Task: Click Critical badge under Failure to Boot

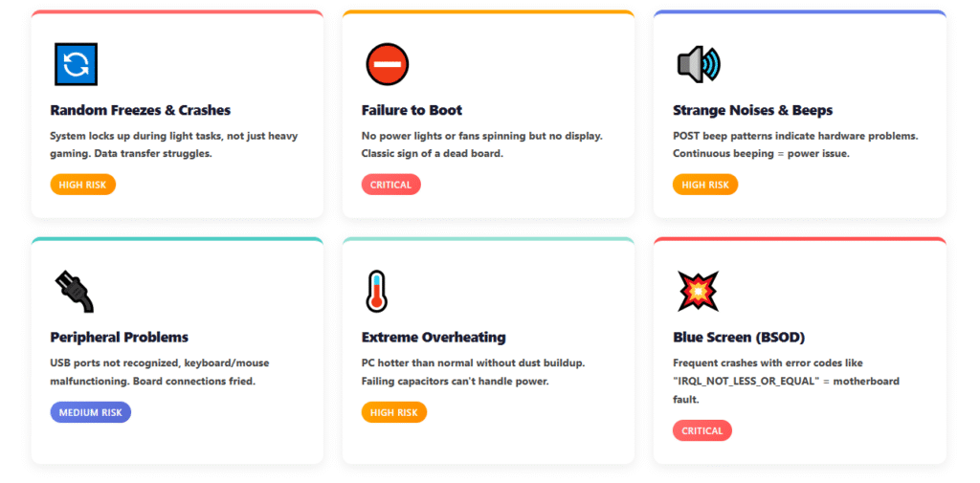Action: click(390, 185)
